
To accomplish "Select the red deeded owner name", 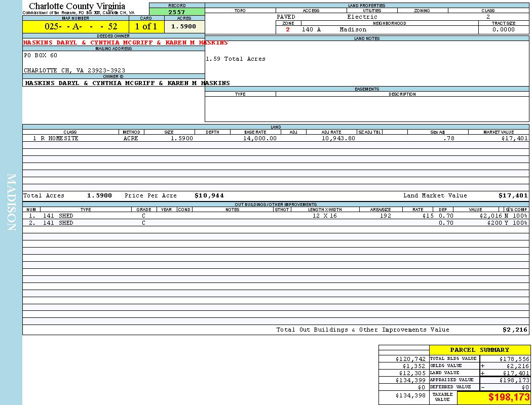I will click(125, 43).
